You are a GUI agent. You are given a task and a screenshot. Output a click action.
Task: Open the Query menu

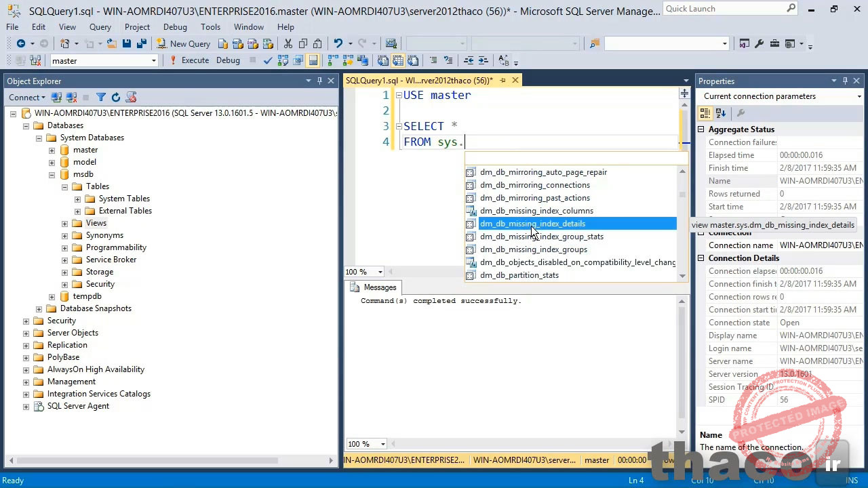click(x=100, y=27)
